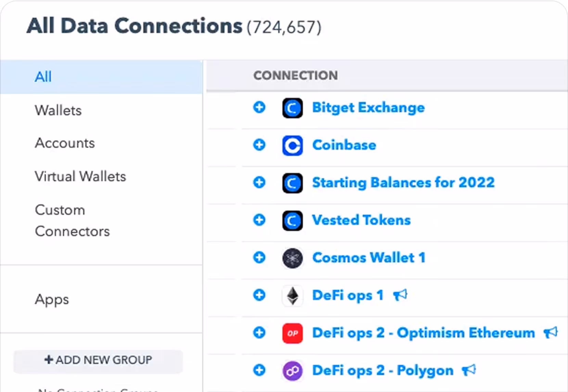Image resolution: width=568 pixels, height=392 pixels.
Task: Select the All filter in sidebar
Action: pyautogui.click(x=101, y=77)
